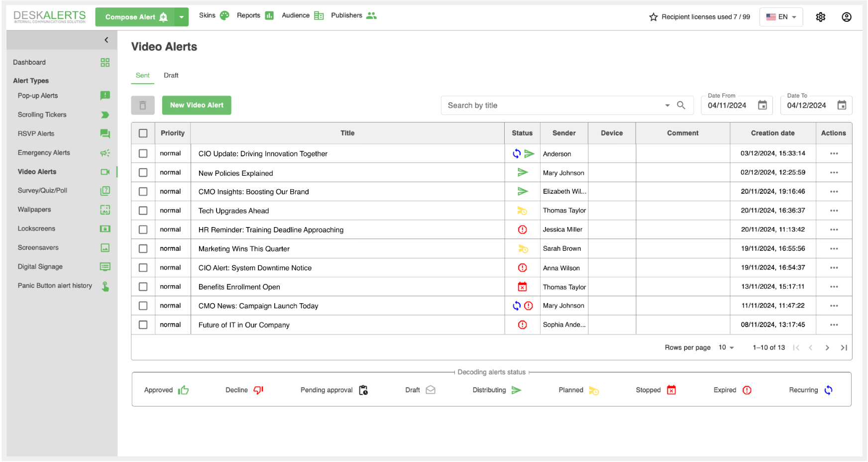Go to next page of results
868x462 pixels.
[827, 347]
